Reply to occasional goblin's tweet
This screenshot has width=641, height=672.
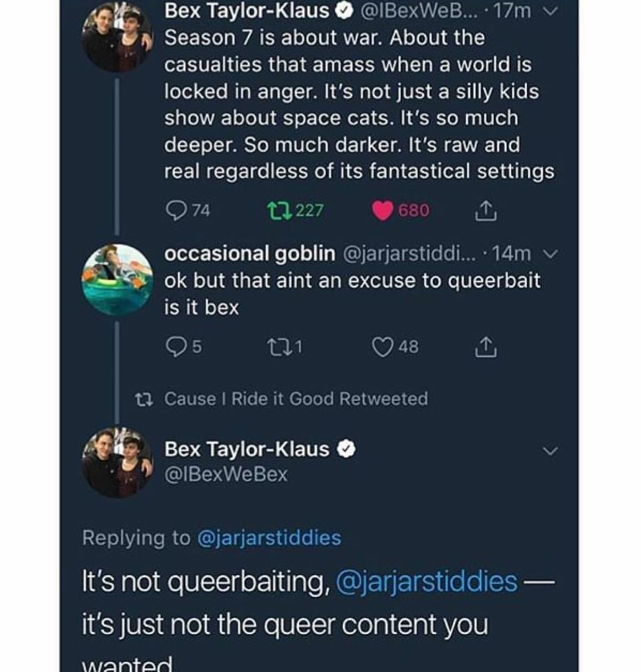pyautogui.click(x=176, y=346)
